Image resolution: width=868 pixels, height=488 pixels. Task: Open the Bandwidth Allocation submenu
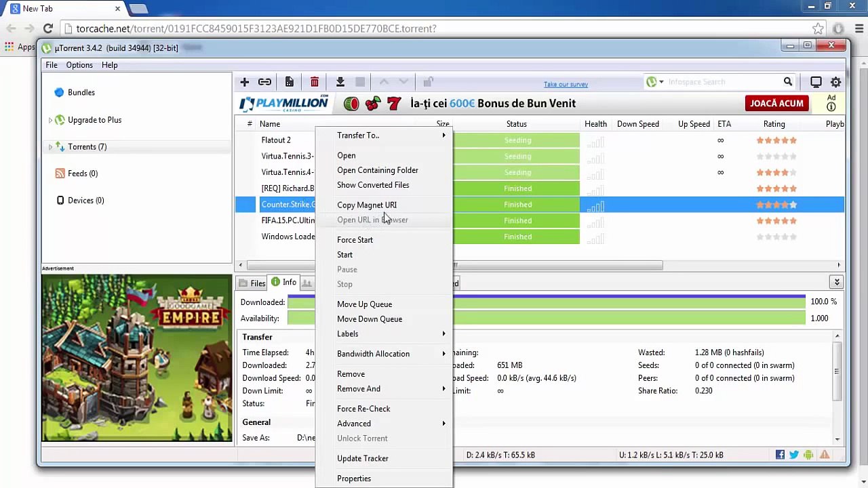[x=384, y=354]
